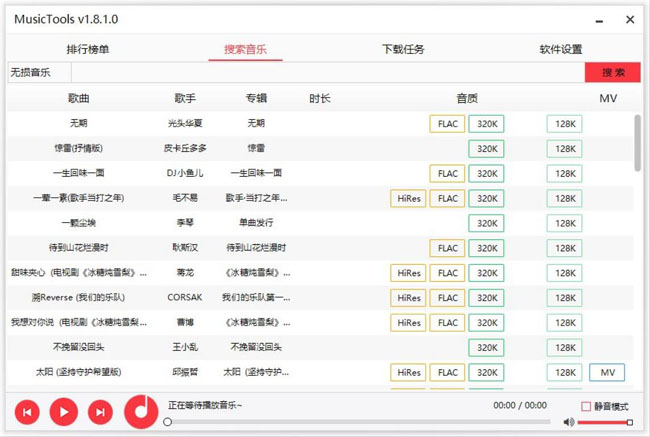Switch to the 排行榜单 tab

click(x=88, y=49)
